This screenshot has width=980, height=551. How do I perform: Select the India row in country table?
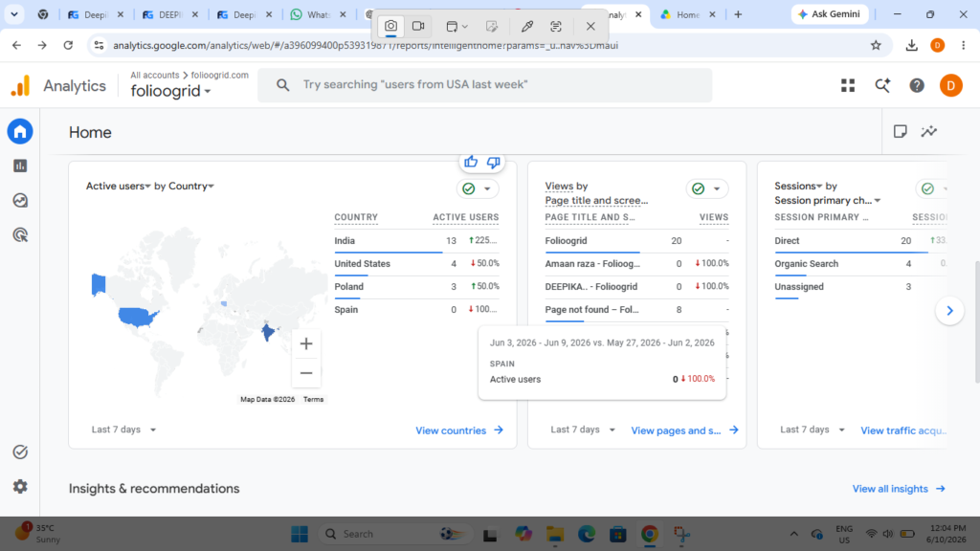[x=416, y=240]
